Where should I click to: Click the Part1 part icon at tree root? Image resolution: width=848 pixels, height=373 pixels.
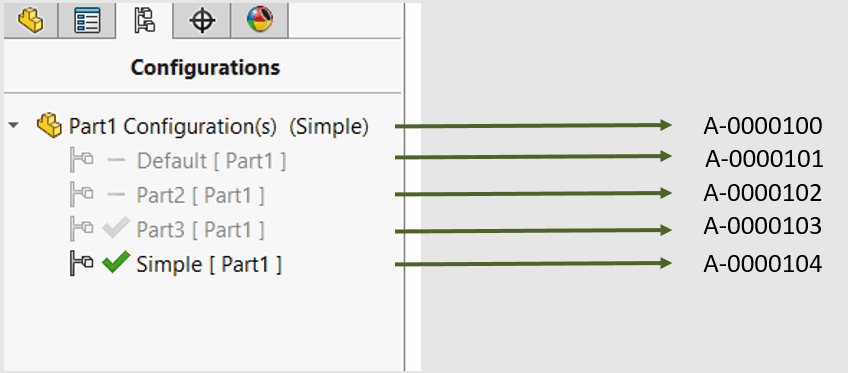[x=49, y=125]
